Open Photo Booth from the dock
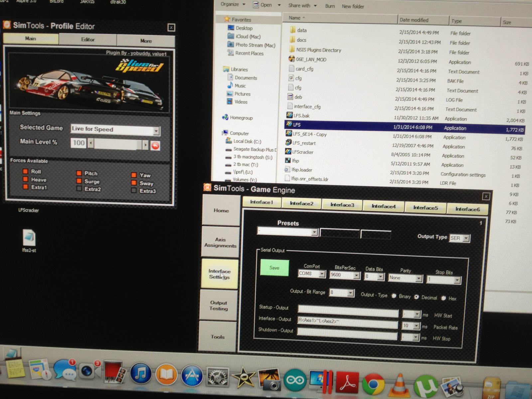Screen dimensions: 532x399 115,373
